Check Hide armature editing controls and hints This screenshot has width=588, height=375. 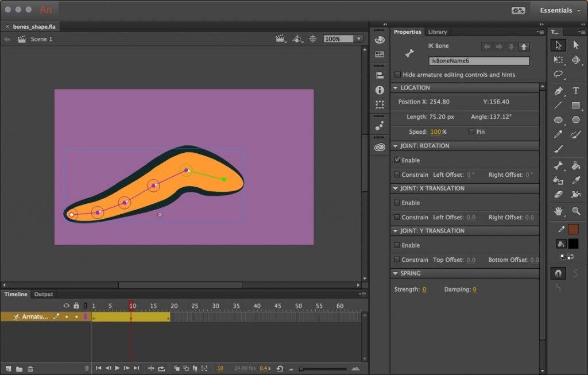(x=397, y=75)
